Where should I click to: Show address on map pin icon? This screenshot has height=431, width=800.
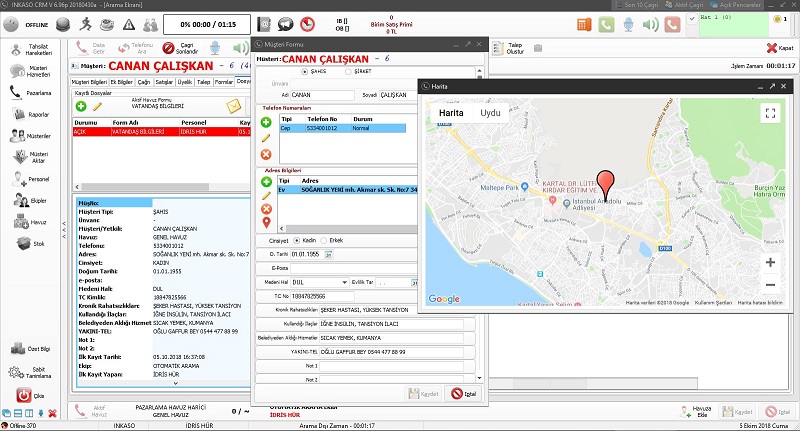pyautogui.click(x=266, y=223)
